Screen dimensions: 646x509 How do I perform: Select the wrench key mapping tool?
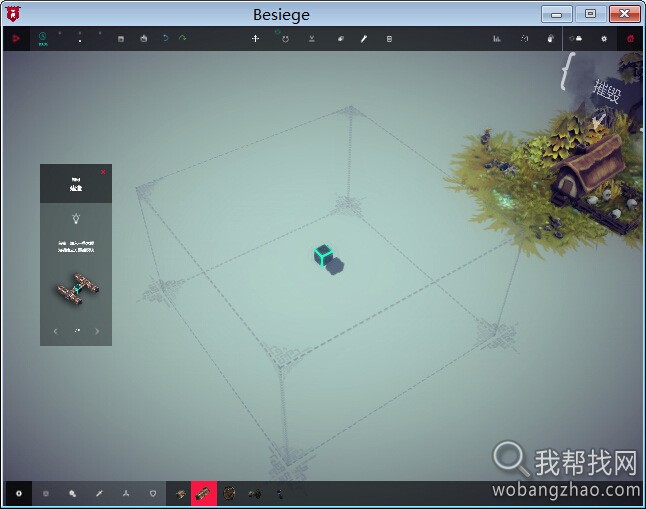coord(364,39)
